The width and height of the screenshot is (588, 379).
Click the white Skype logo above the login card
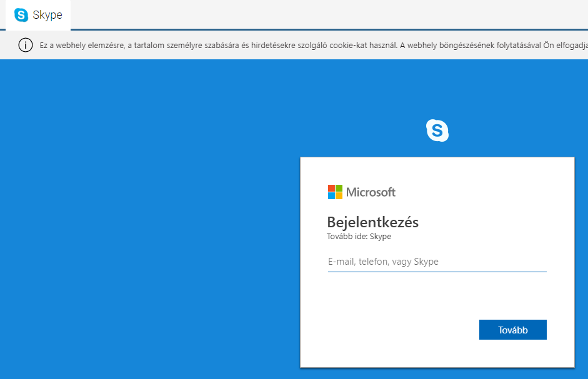437,130
